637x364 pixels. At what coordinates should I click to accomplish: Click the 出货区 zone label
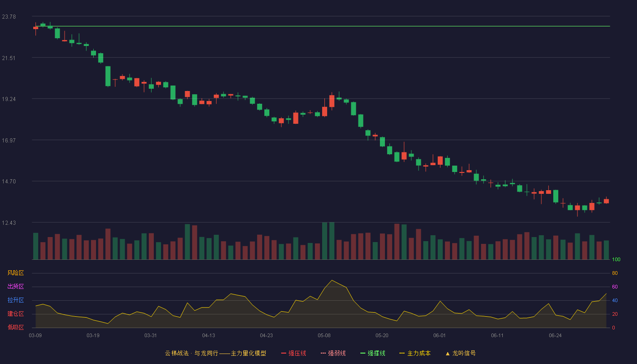[x=15, y=287]
